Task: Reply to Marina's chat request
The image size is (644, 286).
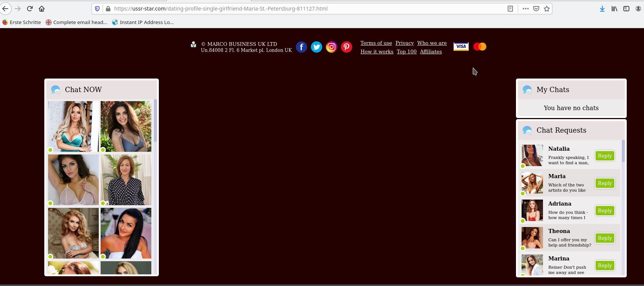Action: pyautogui.click(x=605, y=266)
